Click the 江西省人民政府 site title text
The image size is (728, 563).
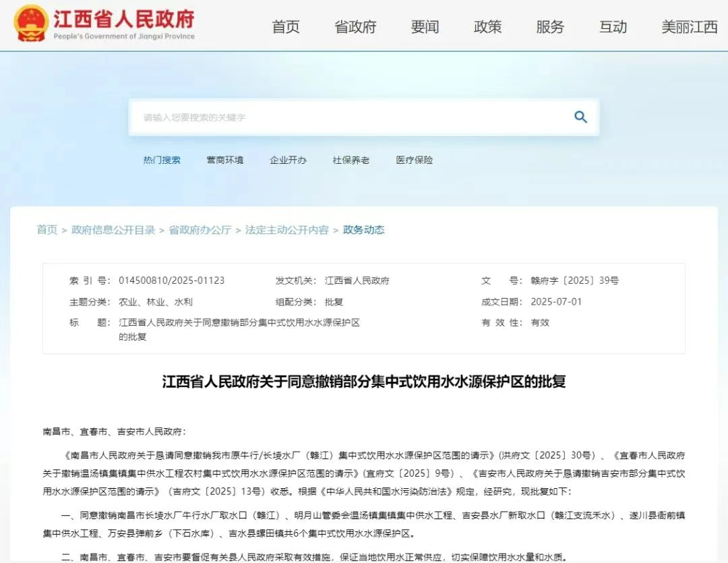click(124, 19)
